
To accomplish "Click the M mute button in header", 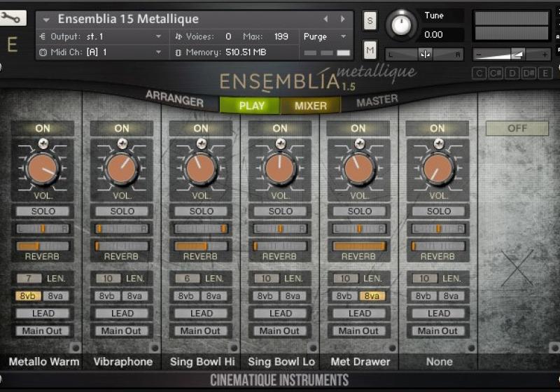I will [370, 50].
